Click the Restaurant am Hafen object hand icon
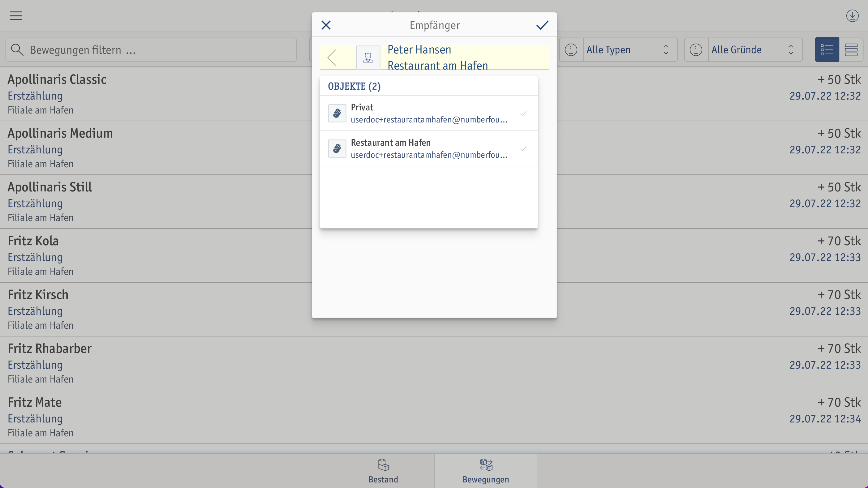Viewport: 868px width, 488px height. 337,148
